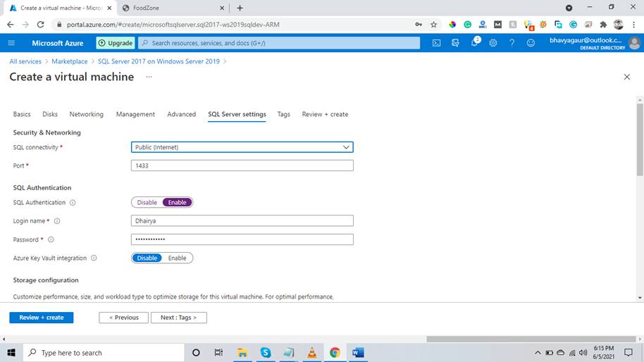The width and height of the screenshot is (644, 362).
Task: Open the Chrome extensions puzzle icon
Action: (603, 25)
